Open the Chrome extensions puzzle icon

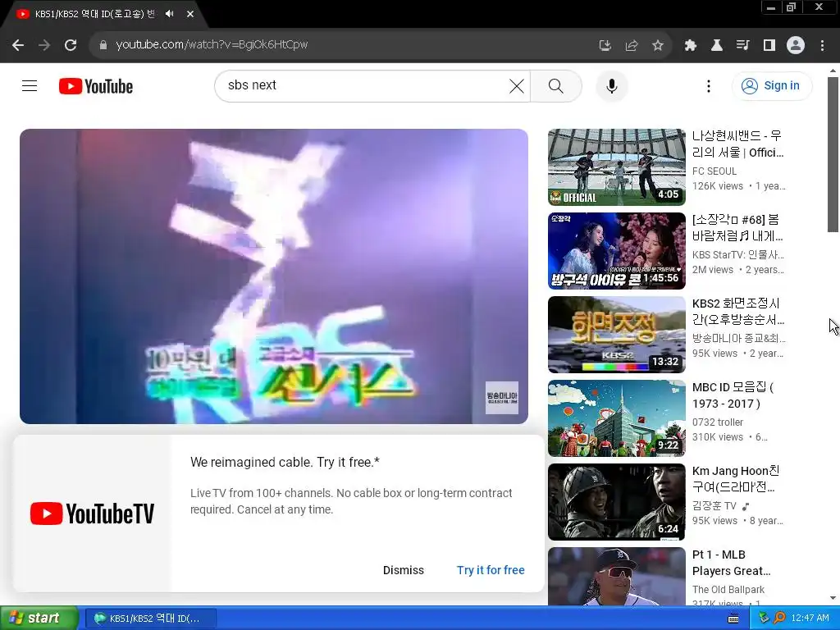[x=690, y=45]
